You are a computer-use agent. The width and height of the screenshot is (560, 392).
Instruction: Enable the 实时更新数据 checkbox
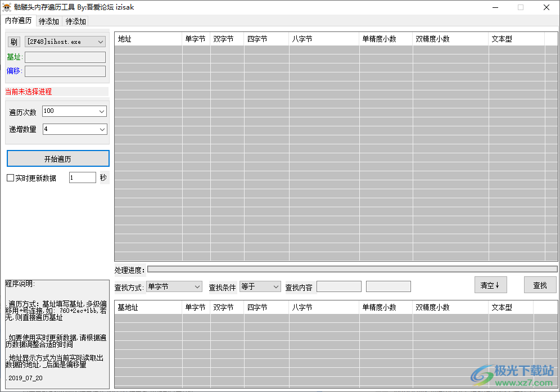[x=10, y=178]
